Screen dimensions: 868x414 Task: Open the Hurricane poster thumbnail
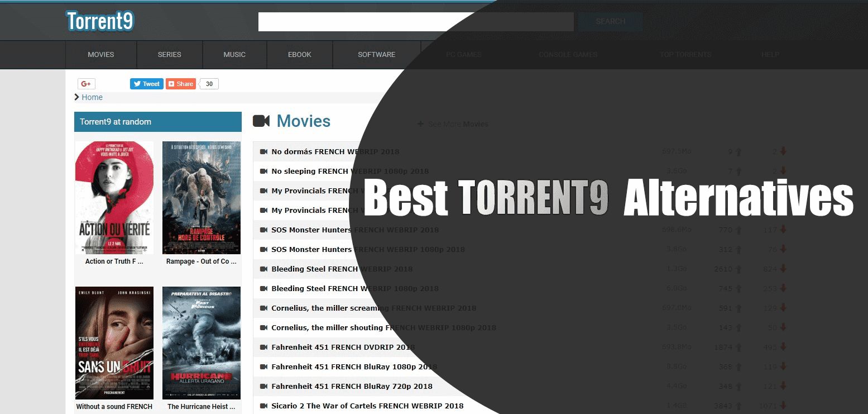tap(202, 343)
